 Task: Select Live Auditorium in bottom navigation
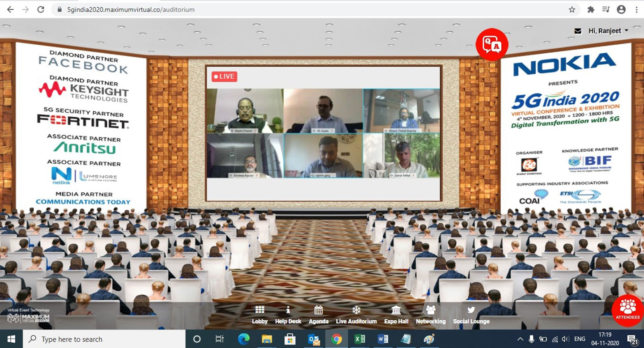356,315
